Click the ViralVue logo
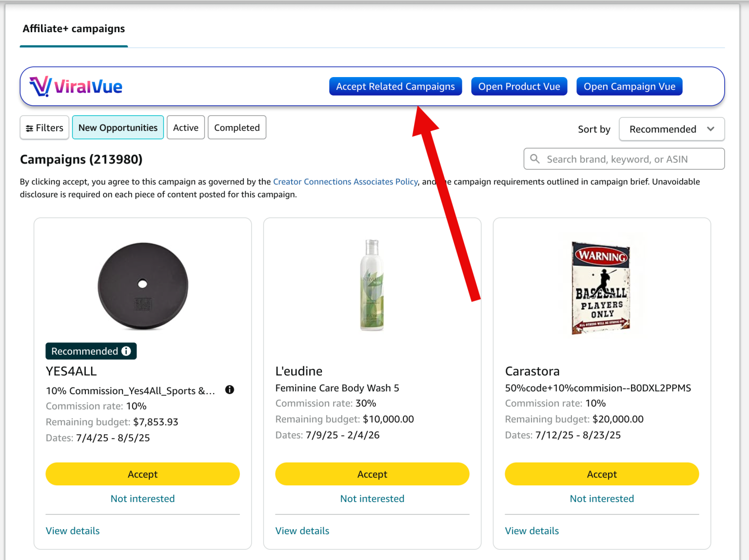Image resolution: width=749 pixels, height=560 pixels. click(x=76, y=86)
